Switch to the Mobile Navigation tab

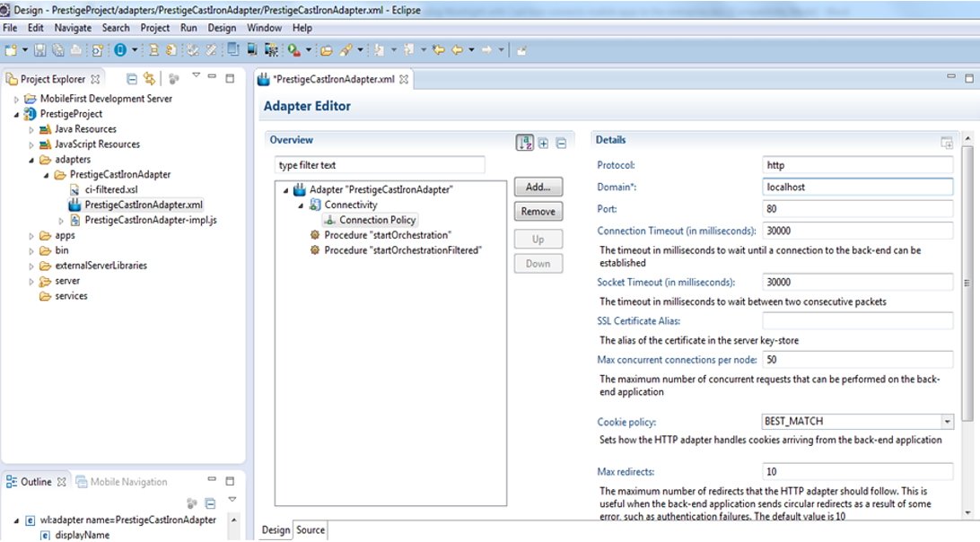(x=122, y=481)
